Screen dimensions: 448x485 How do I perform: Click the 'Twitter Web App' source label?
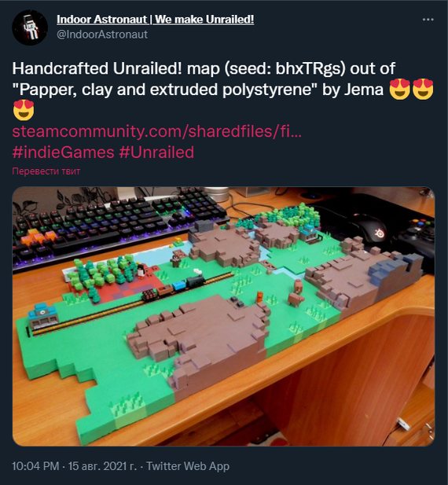tap(188, 466)
